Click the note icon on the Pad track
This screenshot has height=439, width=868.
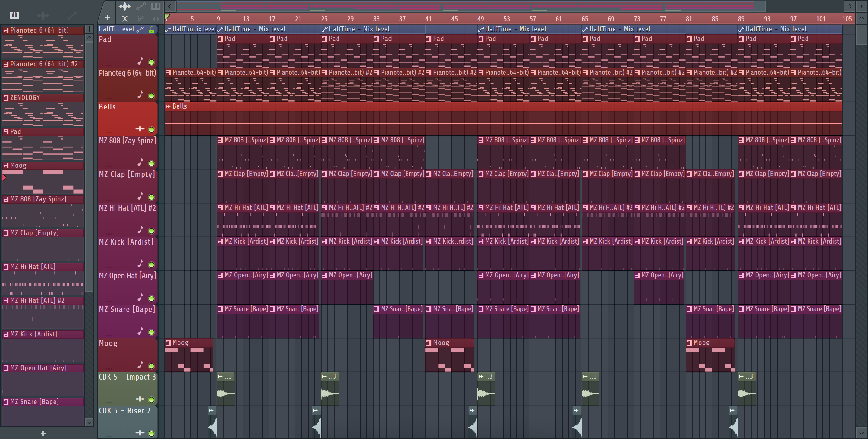[x=140, y=61]
